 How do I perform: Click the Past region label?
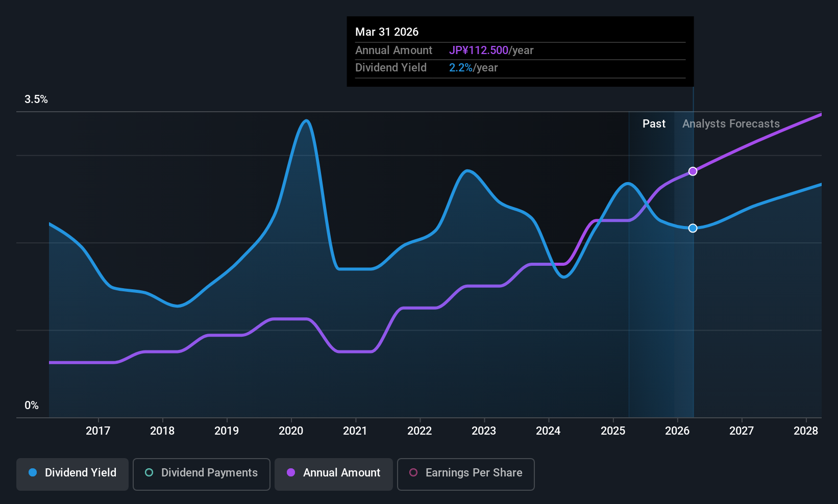point(654,123)
